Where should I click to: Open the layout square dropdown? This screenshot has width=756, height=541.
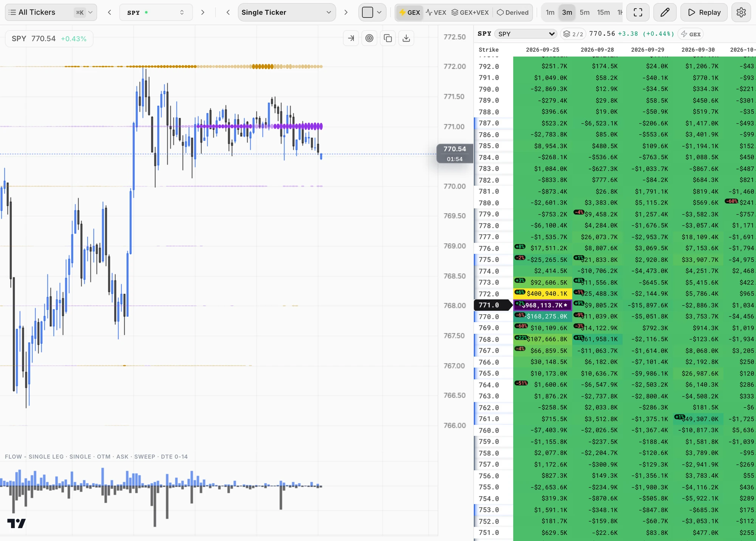(372, 12)
